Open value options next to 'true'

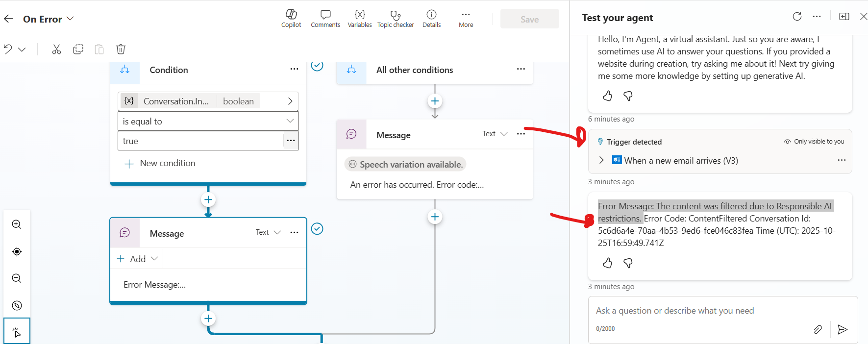click(x=291, y=141)
